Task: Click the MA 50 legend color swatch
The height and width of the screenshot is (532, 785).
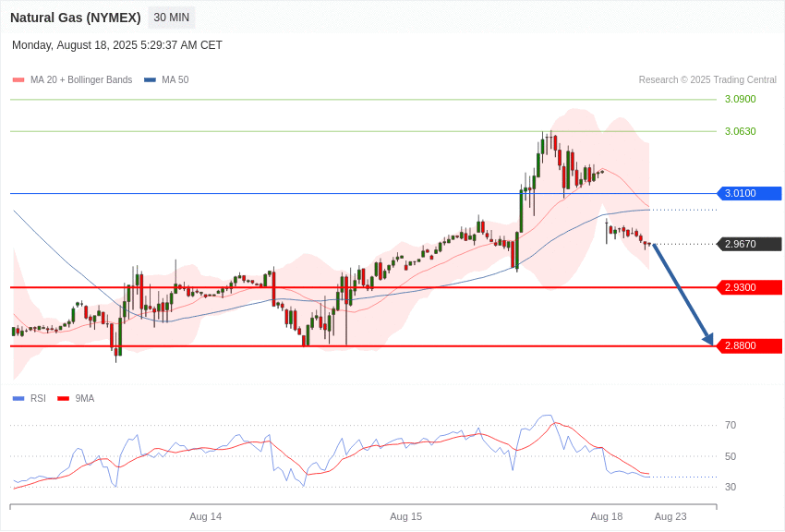Action: click(x=150, y=80)
